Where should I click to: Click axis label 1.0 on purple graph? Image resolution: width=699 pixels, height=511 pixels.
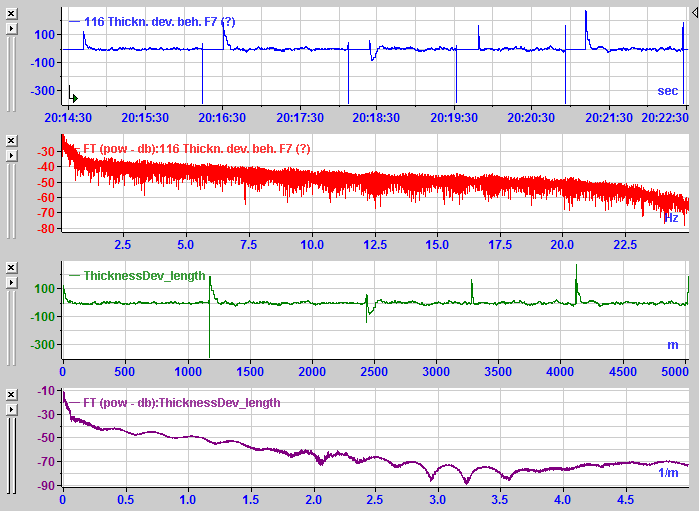click(x=188, y=499)
